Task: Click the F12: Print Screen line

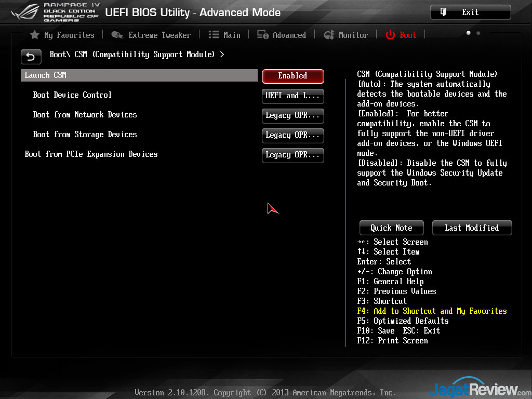Action: (393, 340)
